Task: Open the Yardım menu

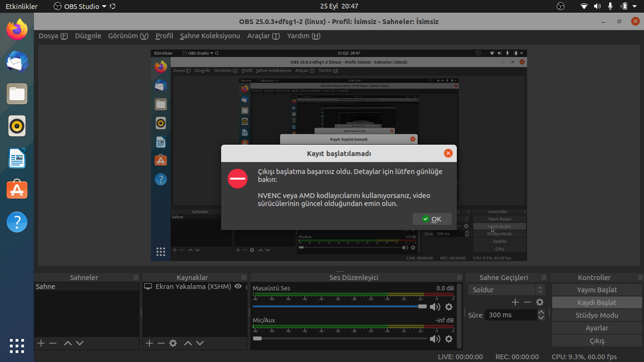Action: click(304, 36)
